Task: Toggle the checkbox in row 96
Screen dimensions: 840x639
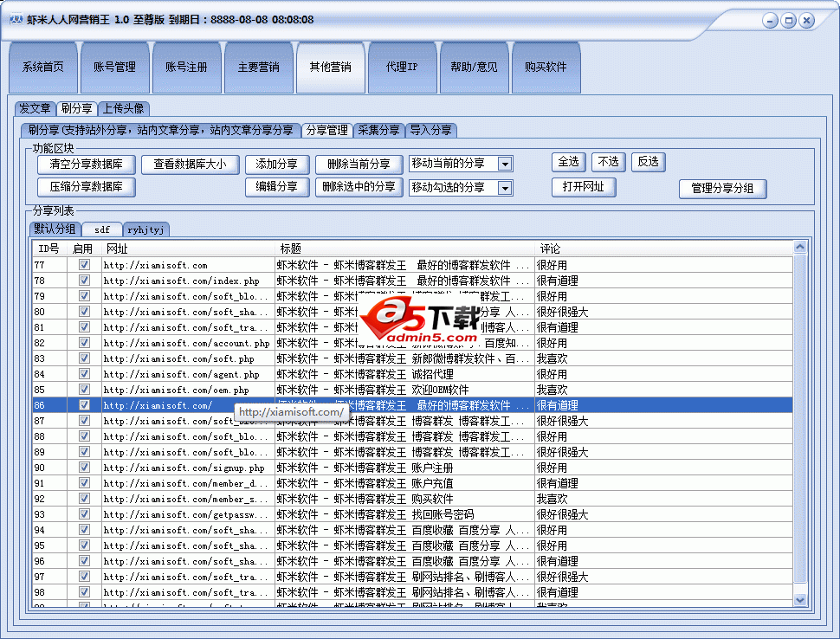Action: (x=84, y=561)
